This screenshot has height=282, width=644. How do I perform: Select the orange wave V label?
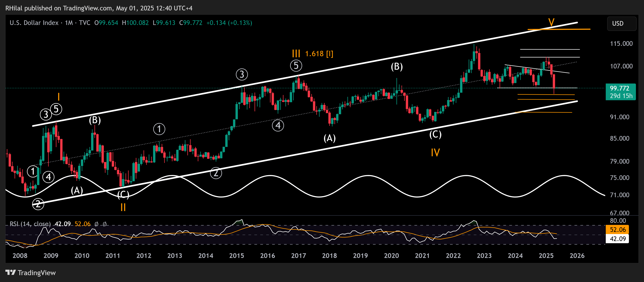[x=551, y=22]
